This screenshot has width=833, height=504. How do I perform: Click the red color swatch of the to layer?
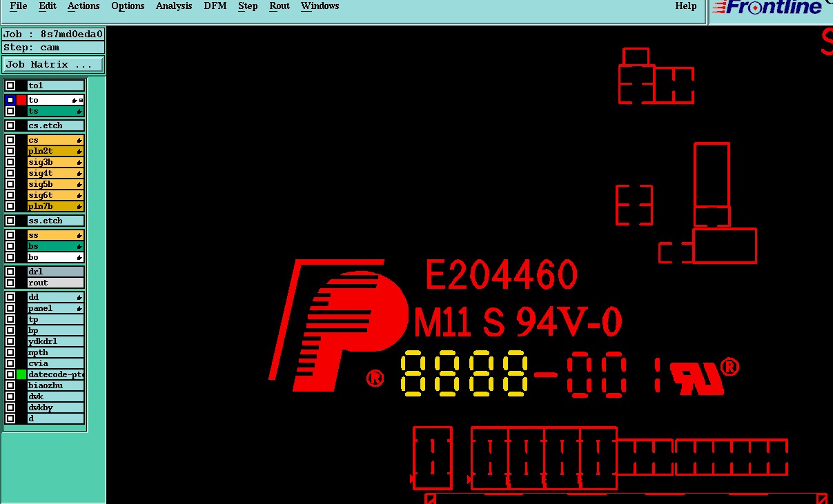pos(21,100)
